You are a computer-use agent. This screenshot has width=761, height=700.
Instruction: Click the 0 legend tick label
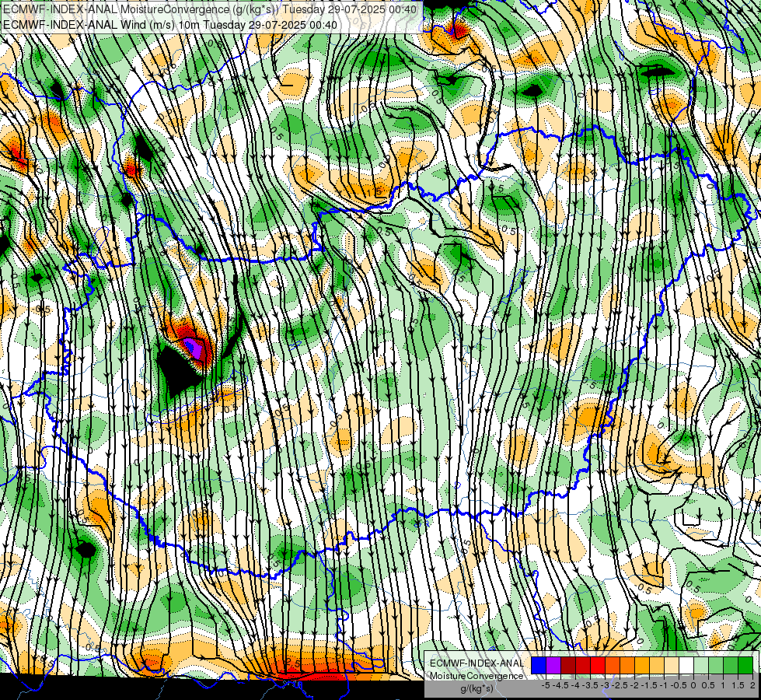click(693, 685)
